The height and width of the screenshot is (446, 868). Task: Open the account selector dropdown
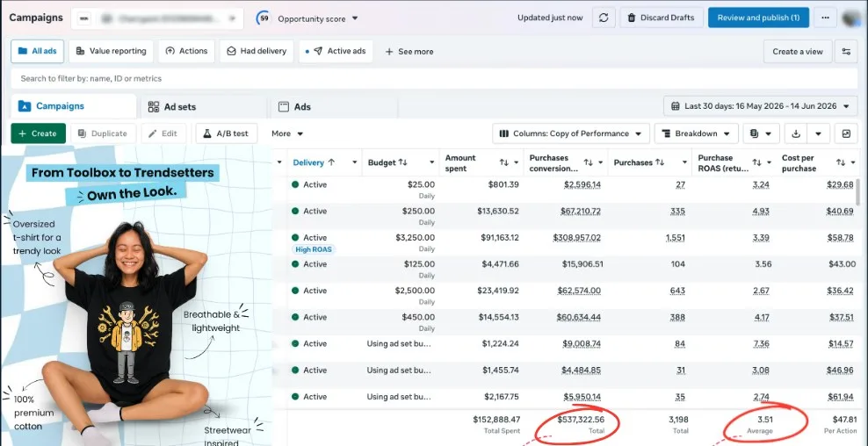click(157, 18)
